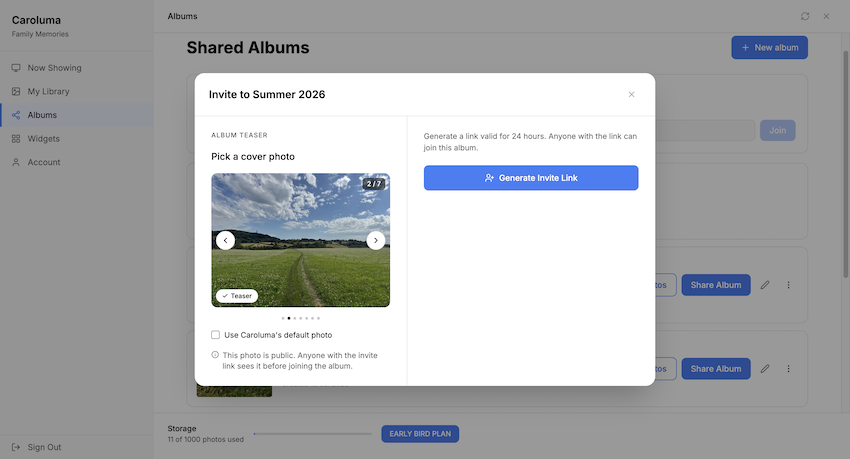Edit the upper album with pencil icon
Screen dimensions: 850x459
click(765, 285)
